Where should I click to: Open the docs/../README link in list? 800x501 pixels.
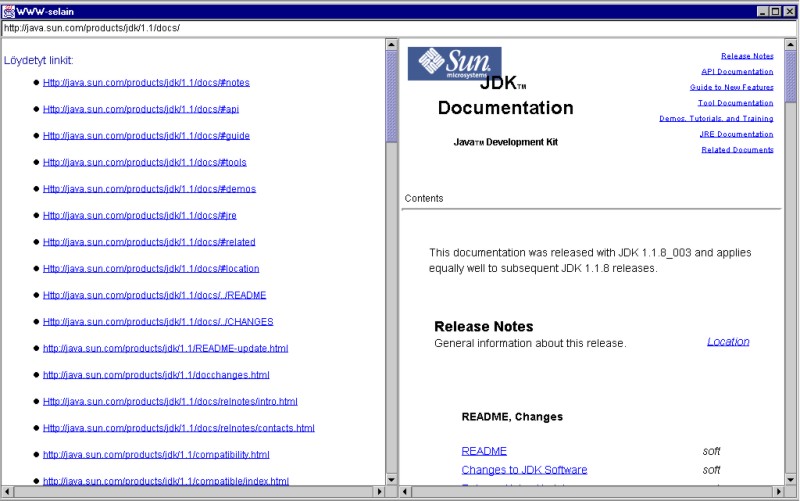pyautogui.click(x=155, y=295)
